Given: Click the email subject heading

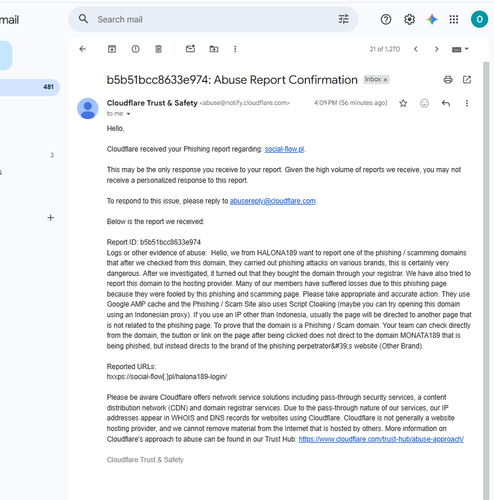Looking at the screenshot, I should [232, 80].
